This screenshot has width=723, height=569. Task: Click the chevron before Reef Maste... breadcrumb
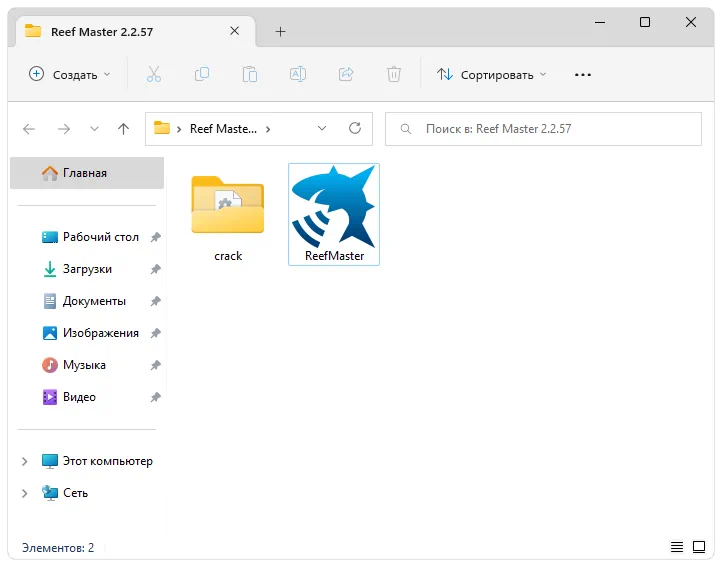coord(179,129)
